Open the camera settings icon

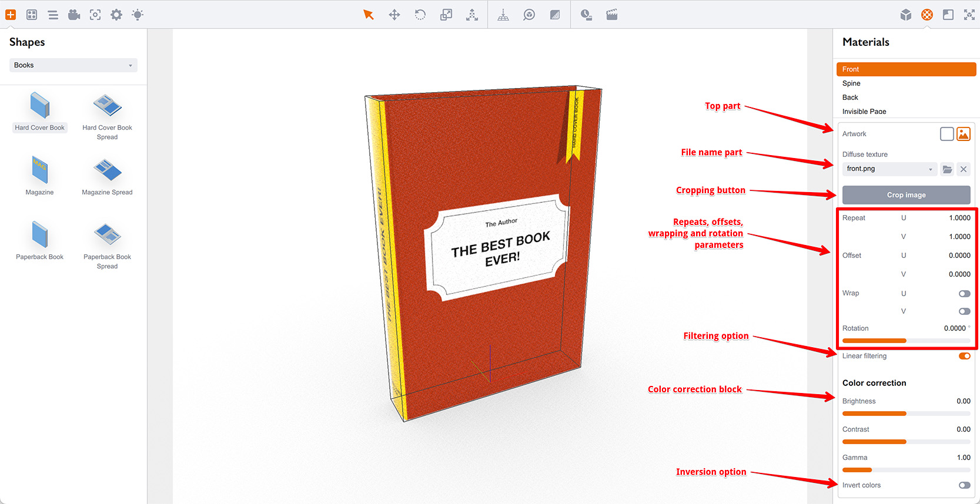coord(74,15)
